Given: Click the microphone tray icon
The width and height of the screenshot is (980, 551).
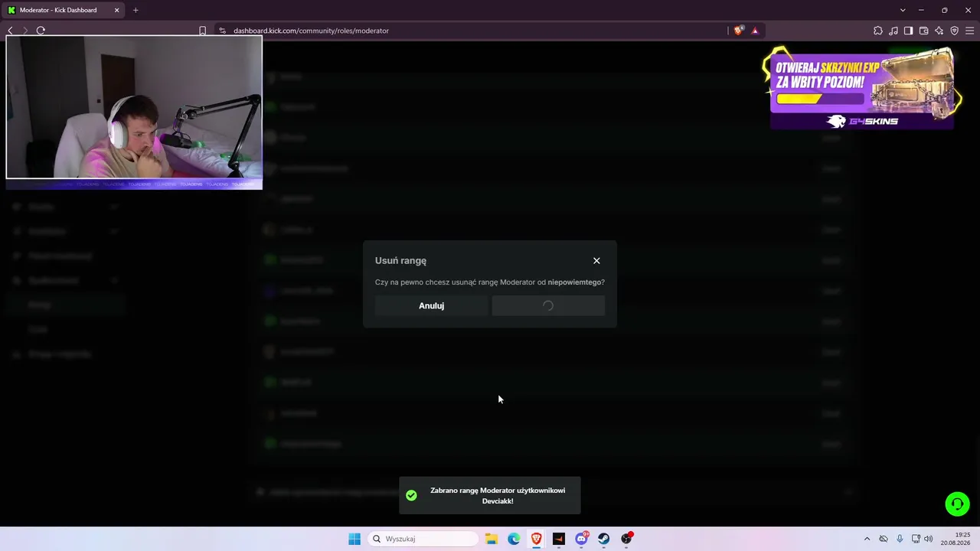Looking at the screenshot, I should (x=900, y=539).
